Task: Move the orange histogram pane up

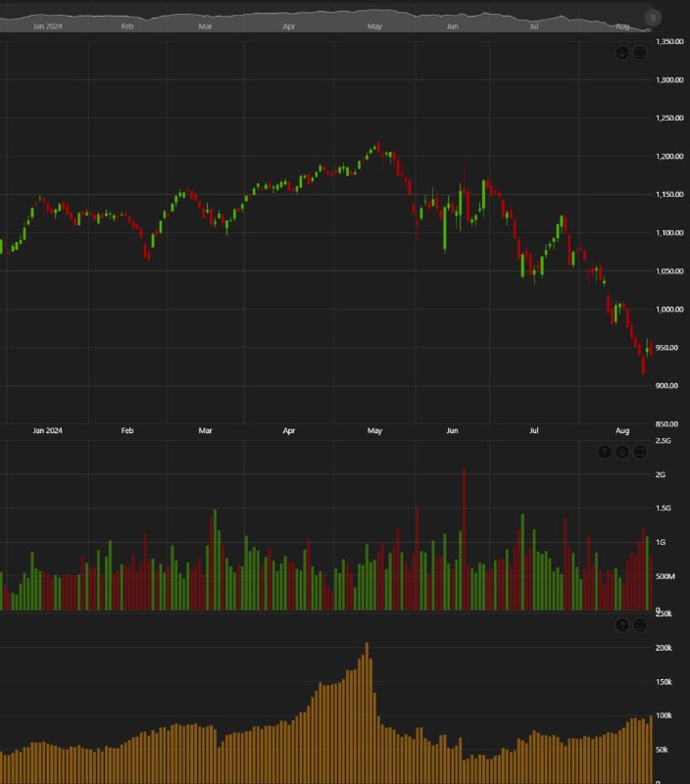Action: [622, 625]
